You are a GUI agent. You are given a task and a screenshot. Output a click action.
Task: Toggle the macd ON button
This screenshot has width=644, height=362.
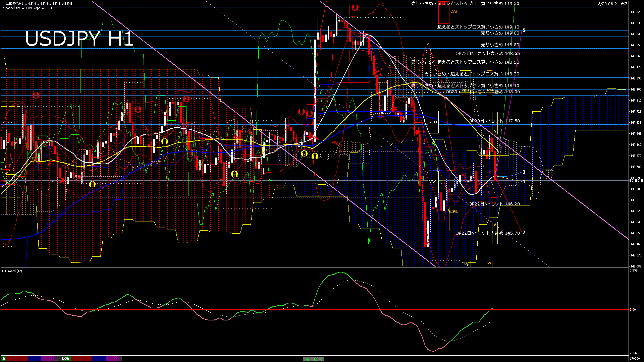pyautogui.click(x=314, y=359)
